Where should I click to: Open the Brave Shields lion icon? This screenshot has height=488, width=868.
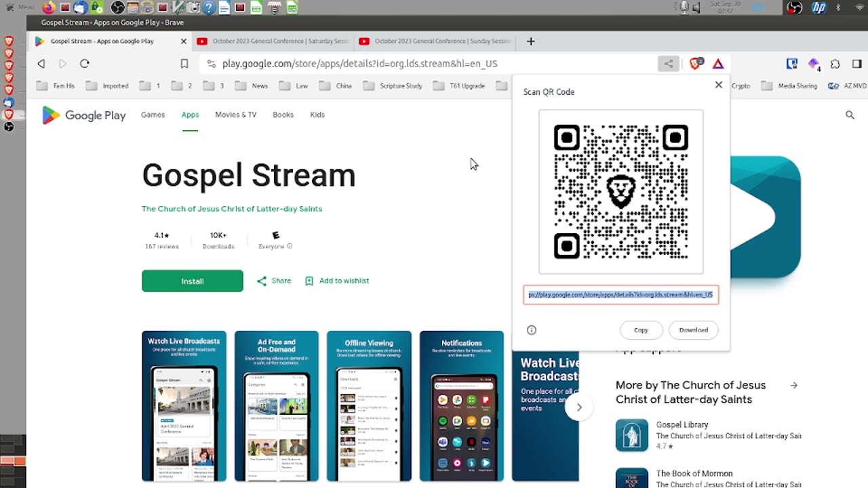696,64
